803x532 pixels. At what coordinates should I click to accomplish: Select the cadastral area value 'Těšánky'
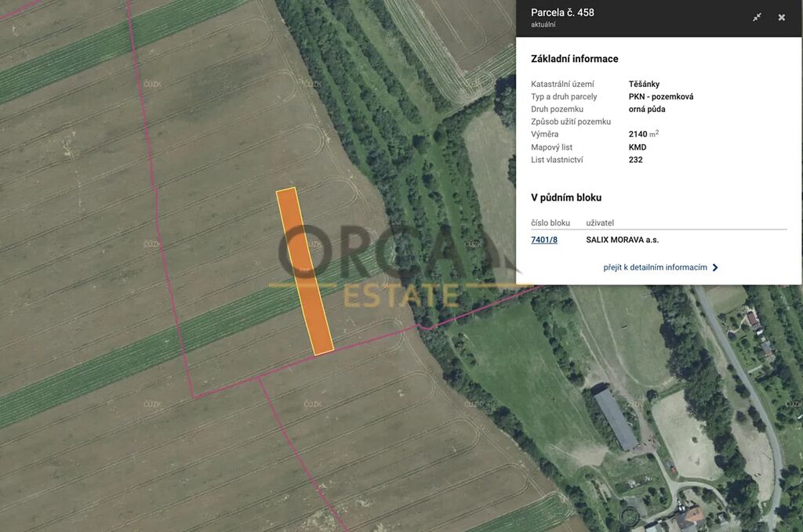(644, 84)
